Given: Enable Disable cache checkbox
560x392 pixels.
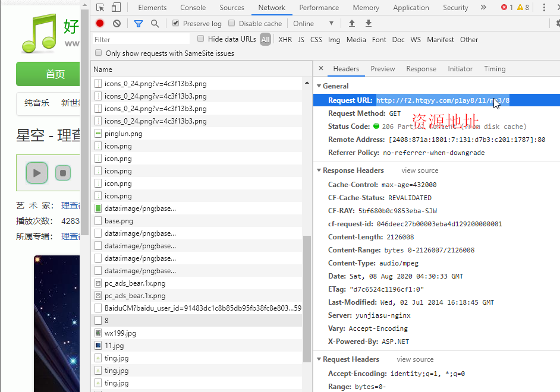Looking at the screenshot, I should pos(231,23).
